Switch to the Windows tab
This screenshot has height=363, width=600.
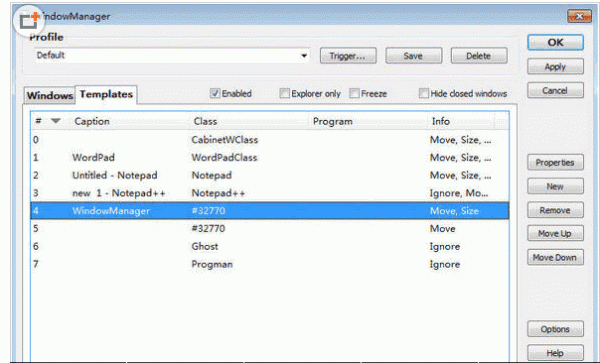tap(50, 95)
